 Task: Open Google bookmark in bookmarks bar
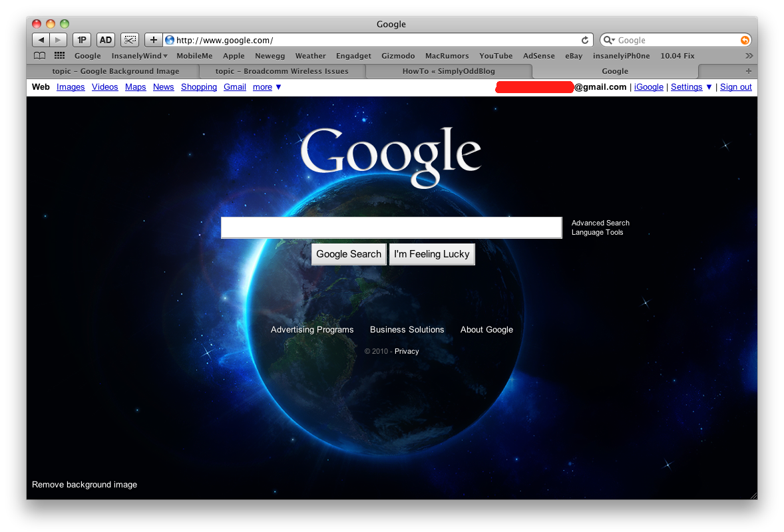pos(87,56)
